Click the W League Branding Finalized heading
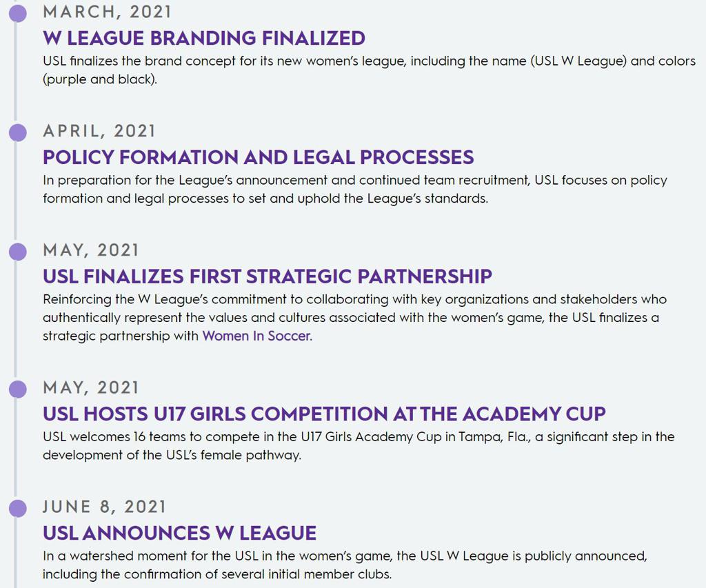The image size is (706, 588). click(203, 38)
